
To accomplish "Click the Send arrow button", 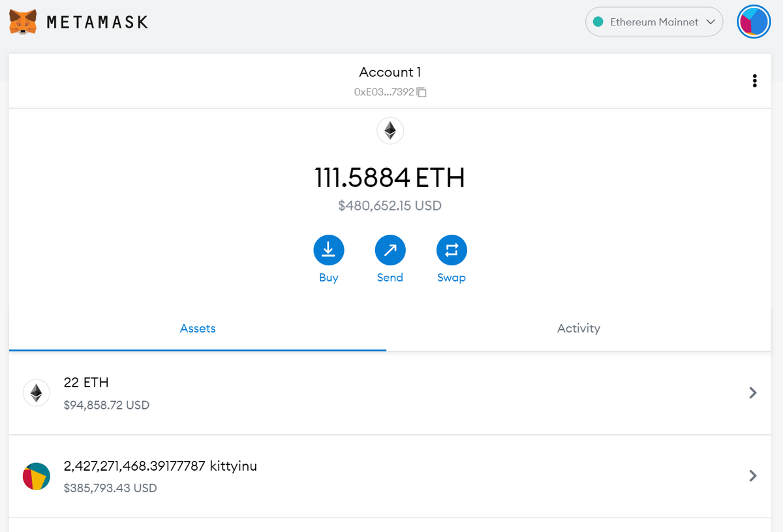I will pyautogui.click(x=390, y=250).
